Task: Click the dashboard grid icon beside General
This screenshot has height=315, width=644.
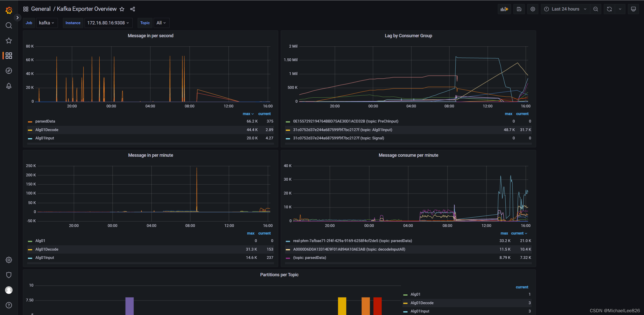Action: tap(26, 9)
